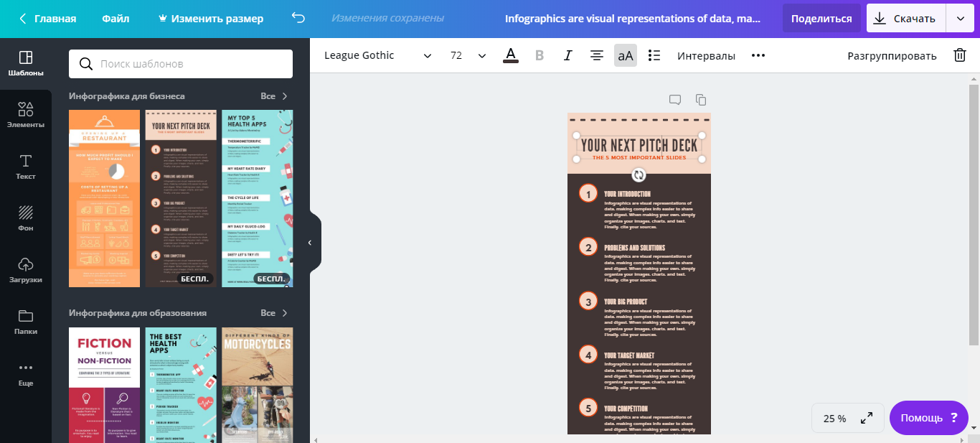The width and height of the screenshot is (980, 443).
Task: Switch to Текст tab in sidebar
Action: [x=26, y=167]
